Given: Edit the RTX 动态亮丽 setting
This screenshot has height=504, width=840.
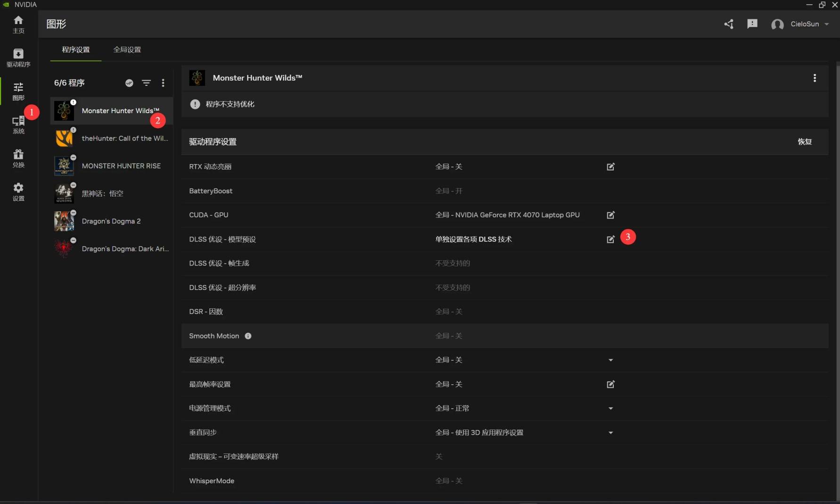Looking at the screenshot, I should click(x=610, y=166).
